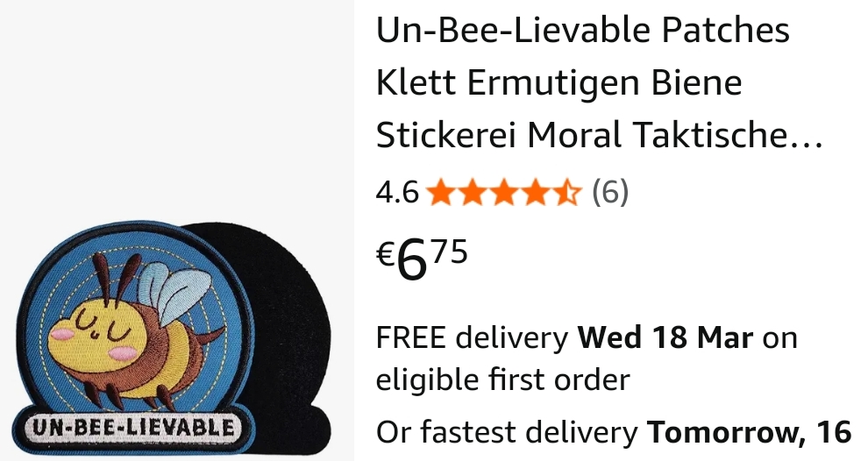Click the Stickerei Moral Taktische title line
Viewport: 868px width, 461px height.
tap(600, 136)
